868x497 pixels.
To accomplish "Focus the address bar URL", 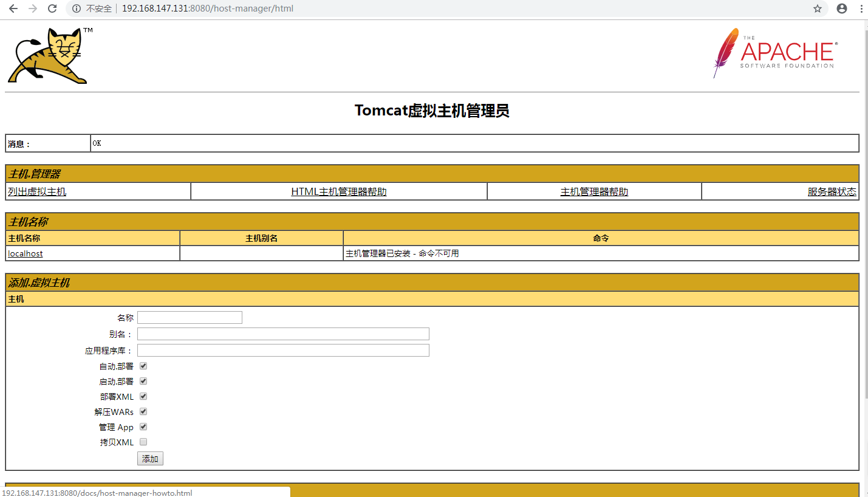I will [x=207, y=9].
